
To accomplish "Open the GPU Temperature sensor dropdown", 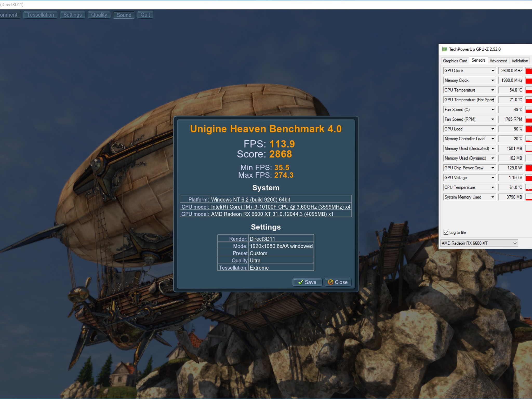I will coord(493,90).
